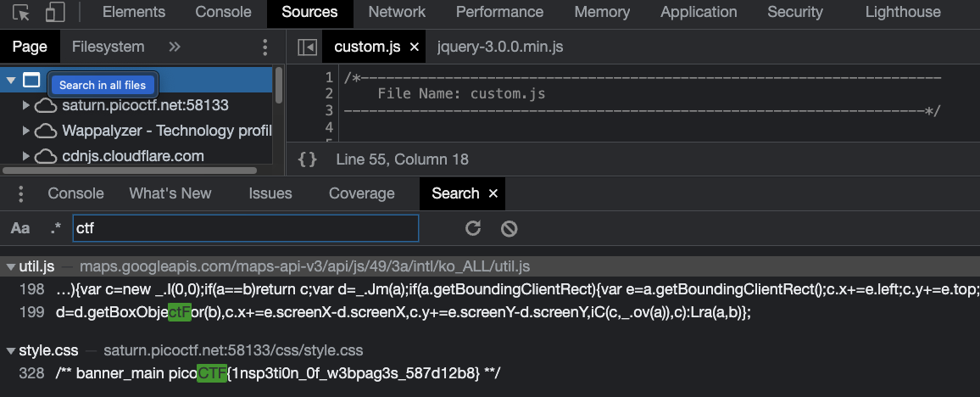The width and height of the screenshot is (980, 397).
Task: Click the search input field containing ctf
Action: pyautogui.click(x=246, y=228)
